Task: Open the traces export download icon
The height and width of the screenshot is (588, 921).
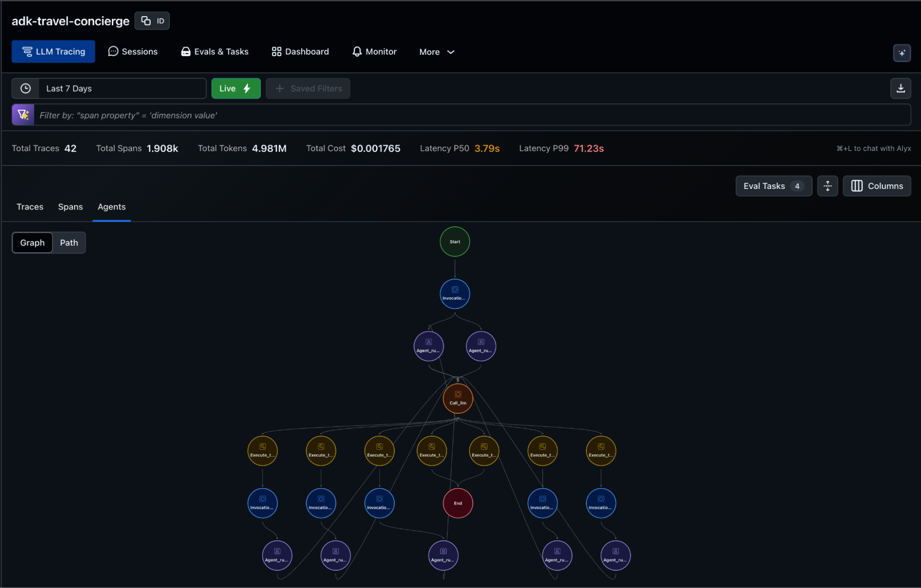Action: (901, 88)
